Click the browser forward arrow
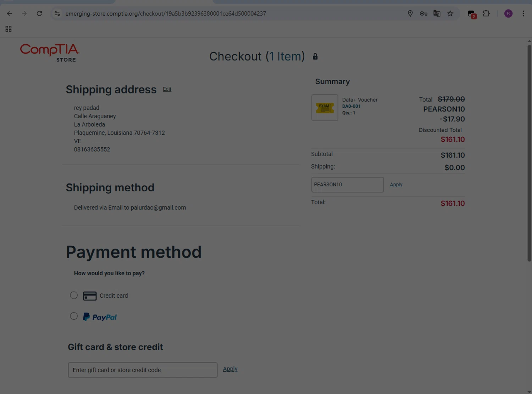532x394 pixels. coord(24,13)
